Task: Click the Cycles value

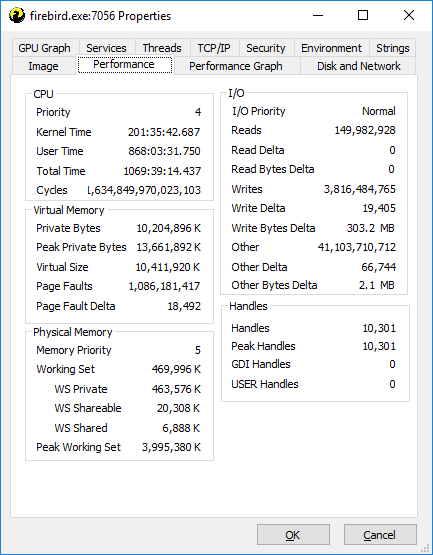Action: (144, 190)
